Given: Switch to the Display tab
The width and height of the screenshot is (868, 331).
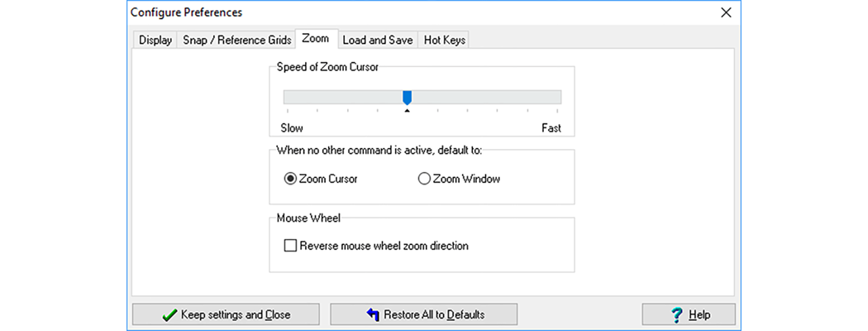Looking at the screenshot, I should tap(155, 40).
